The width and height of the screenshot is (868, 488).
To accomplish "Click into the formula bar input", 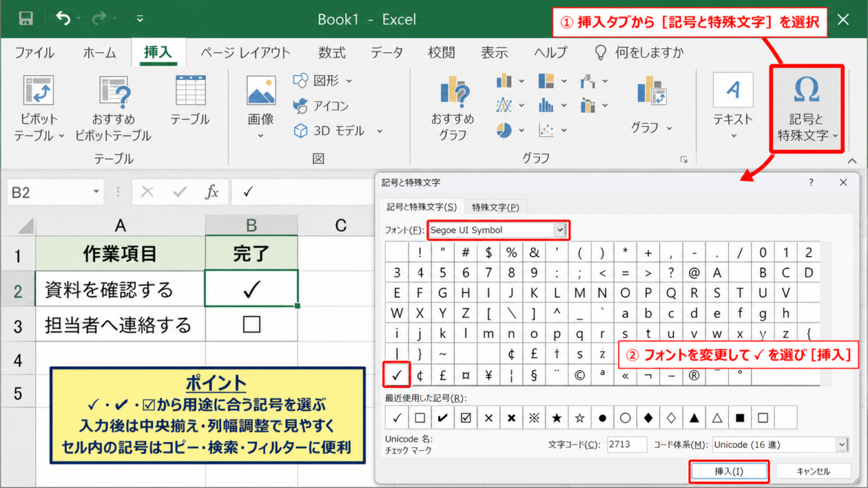I will pos(302,192).
